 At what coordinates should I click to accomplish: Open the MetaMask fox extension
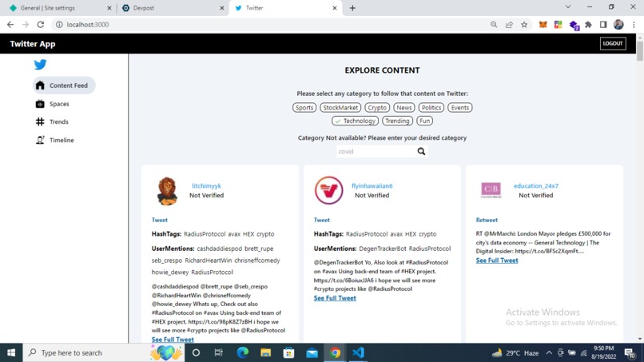coord(543,25)
